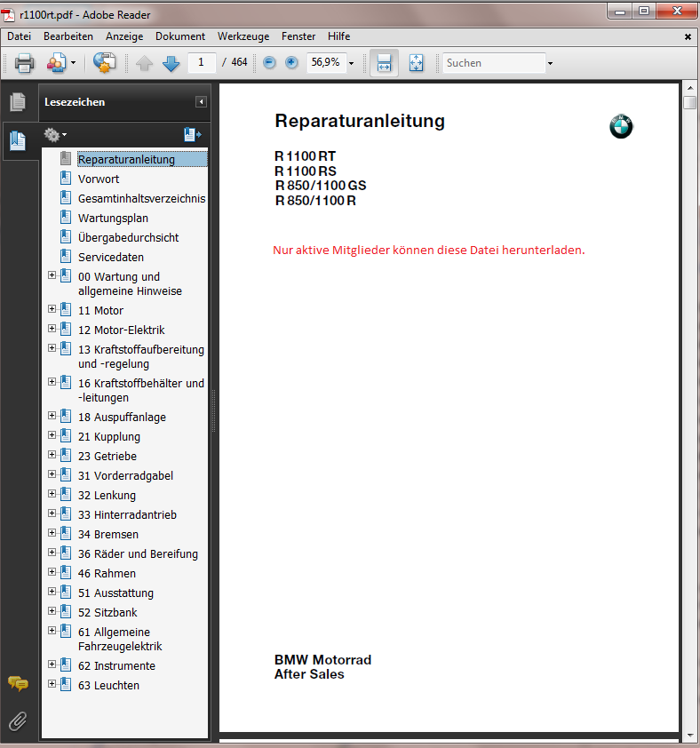This screenshot has height=748, width=700.
Task: Open the zoom percentage dropdown arrow
Action: (x=352, y=63)
